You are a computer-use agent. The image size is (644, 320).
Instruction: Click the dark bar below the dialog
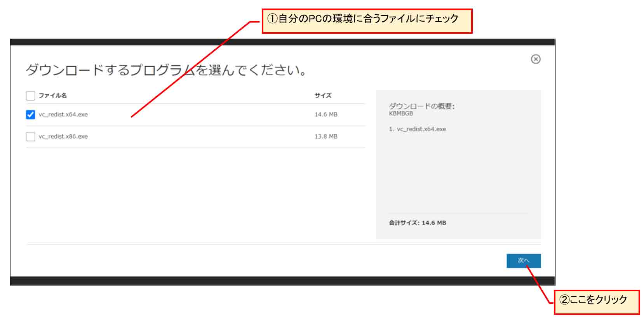click(282, 281)
